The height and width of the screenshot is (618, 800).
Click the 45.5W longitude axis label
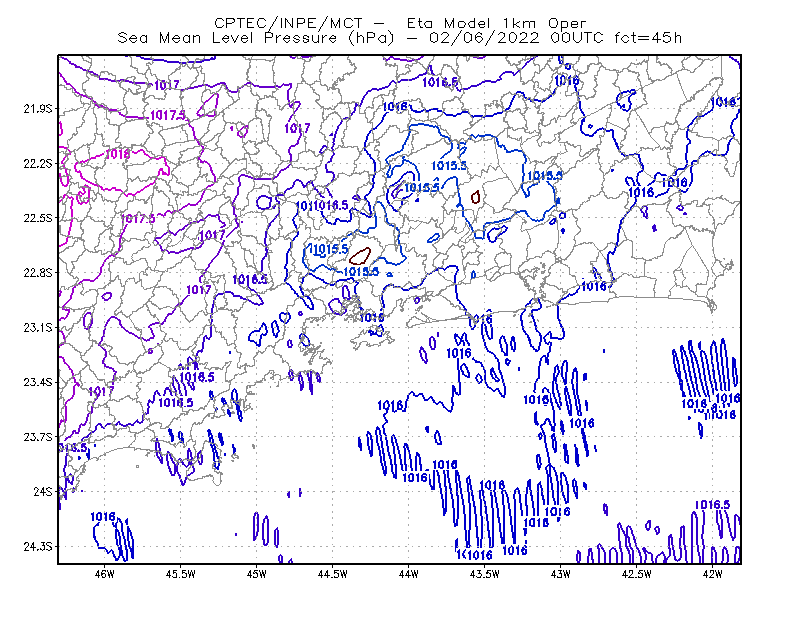coord(181,574)
